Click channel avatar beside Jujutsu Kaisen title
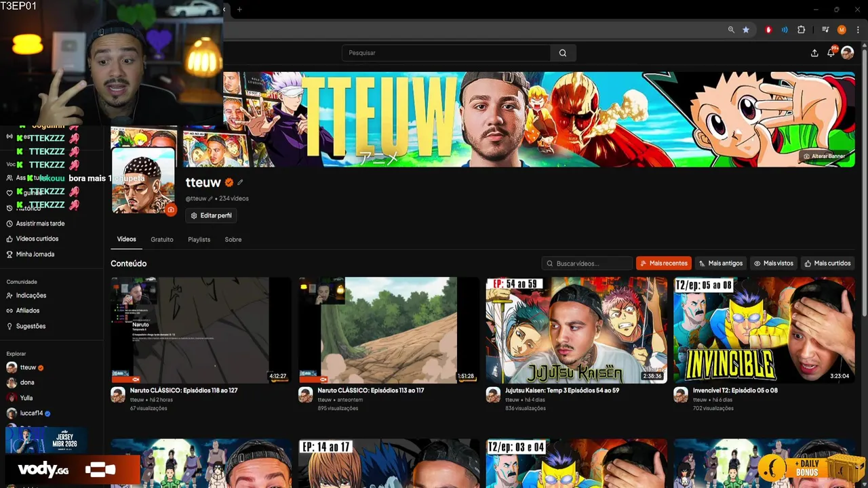This screenshot has width=868, height=488. point(493,395)
